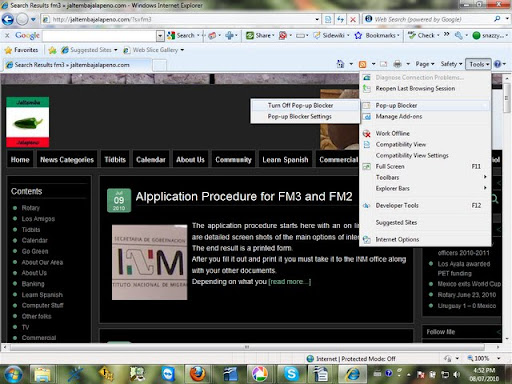Click the Jaltemba Jalapeno site logo
This screenshot has width=512, height=384.
(x=28, y=122)
